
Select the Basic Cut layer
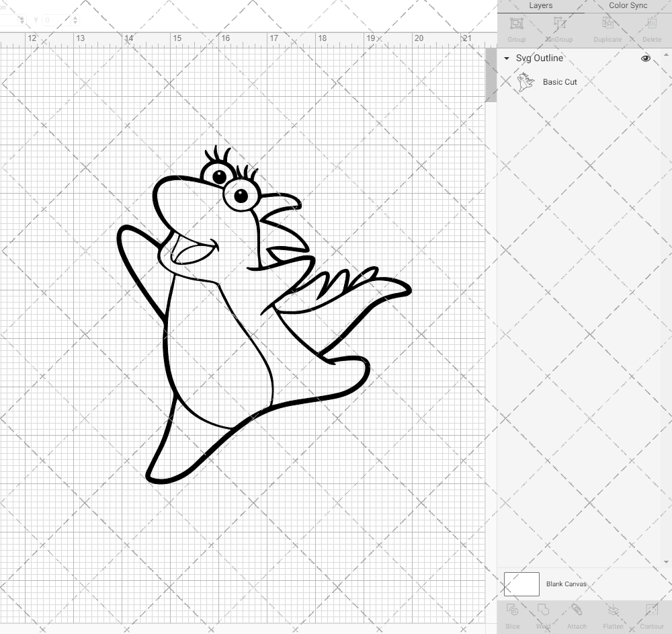[560, 82]
